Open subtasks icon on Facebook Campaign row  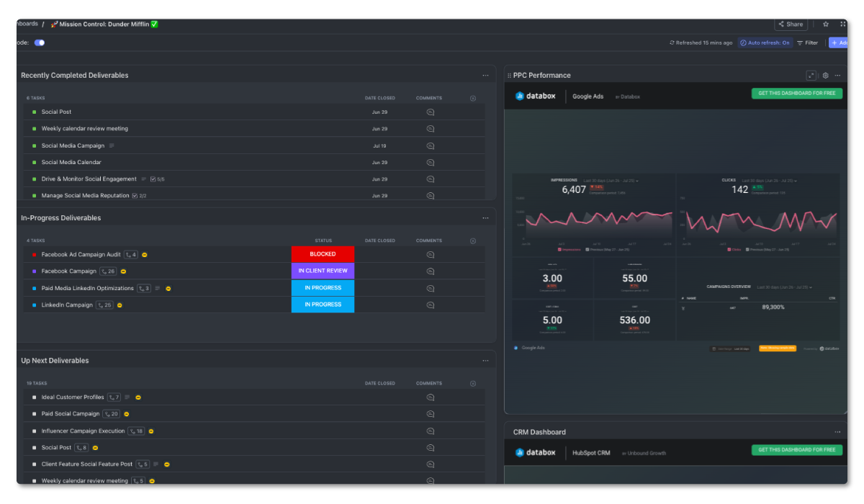point(108,271)
